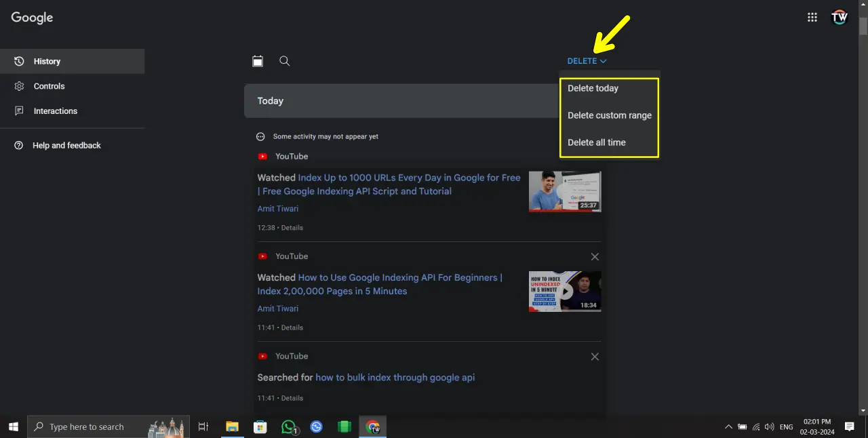Click the TW profile avatar
This screenshot has width=868, height=438.
pos(840,17)
